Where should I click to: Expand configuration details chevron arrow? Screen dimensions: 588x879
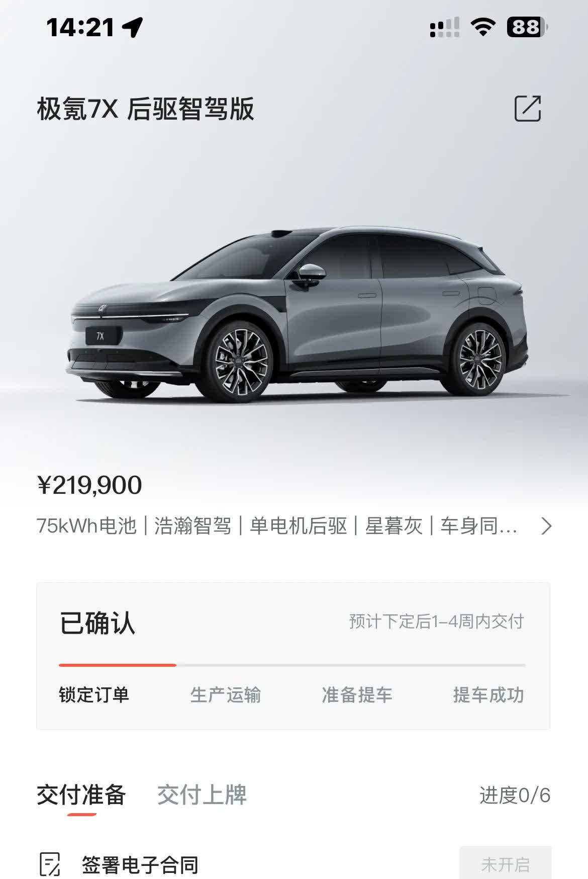point(546,526)
